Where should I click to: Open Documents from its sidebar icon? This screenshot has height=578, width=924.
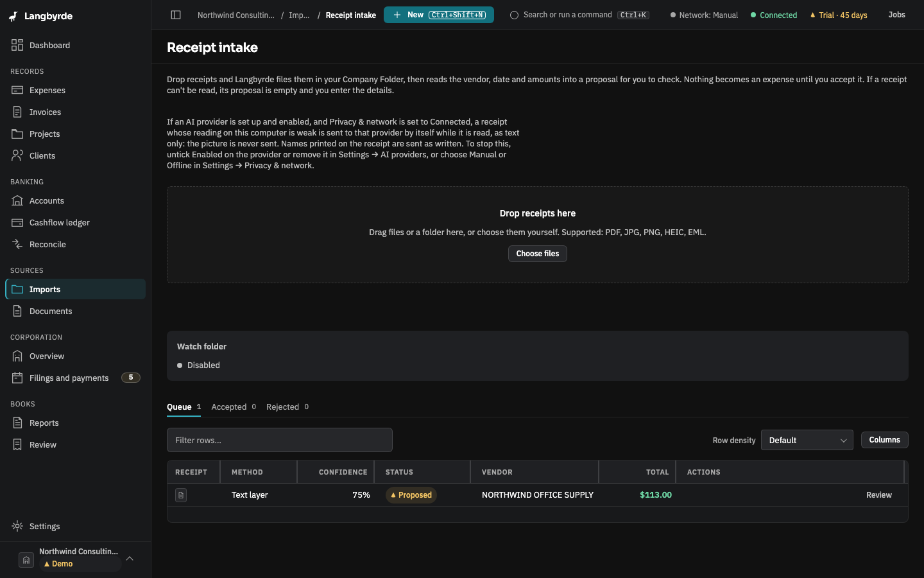[x=17, y=311]
